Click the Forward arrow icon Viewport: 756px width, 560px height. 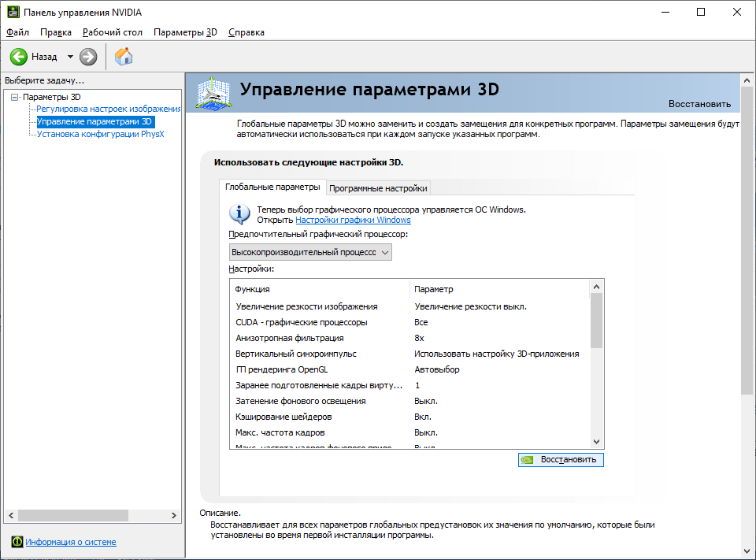[x=88, y=57]
